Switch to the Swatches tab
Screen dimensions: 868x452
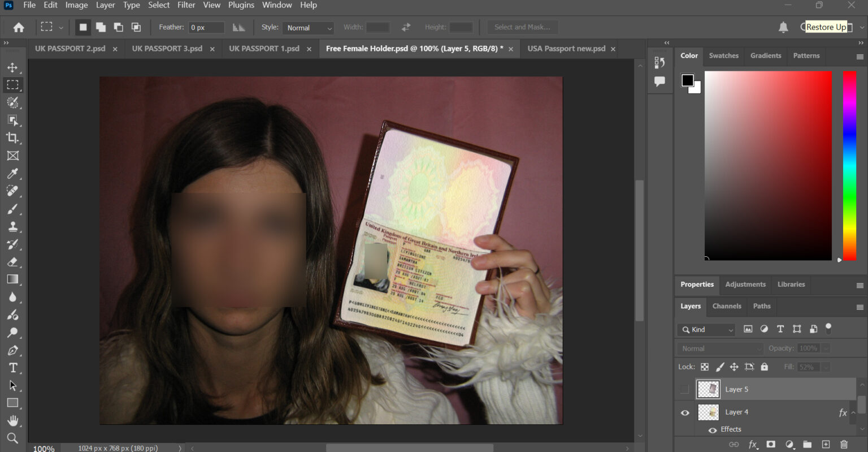click(x=724, y=55)
